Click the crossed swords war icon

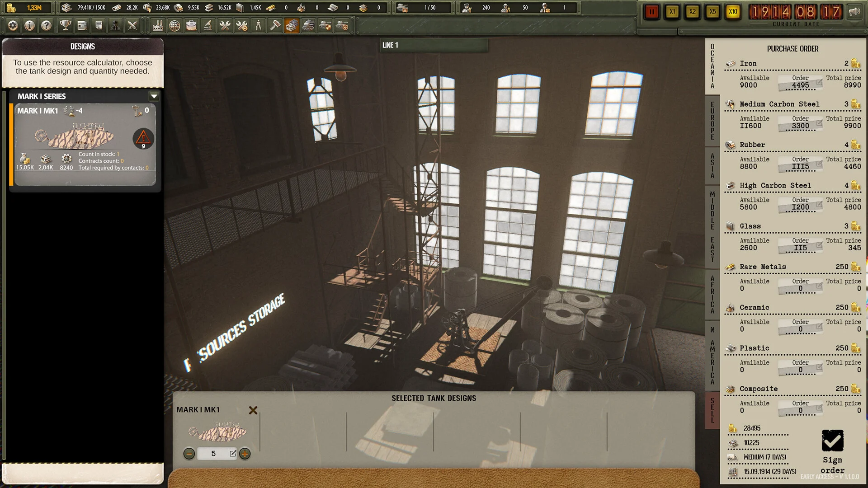coord(132,26)
